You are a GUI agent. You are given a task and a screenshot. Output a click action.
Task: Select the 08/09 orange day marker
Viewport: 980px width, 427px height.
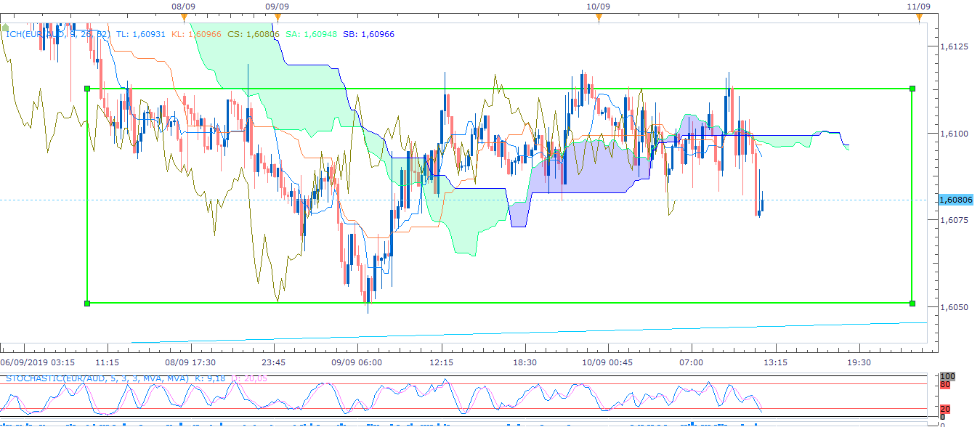pos(185,17)
